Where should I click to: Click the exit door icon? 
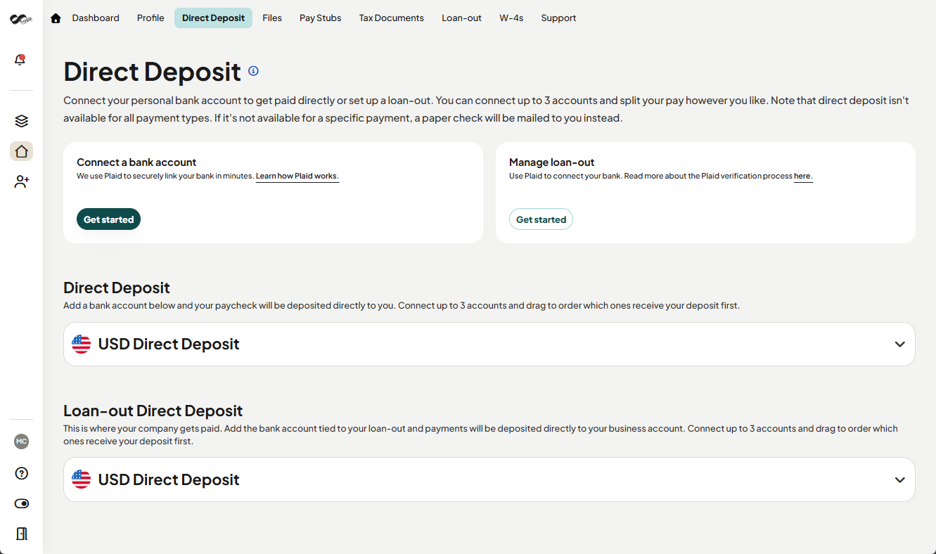tap(21, 534)
